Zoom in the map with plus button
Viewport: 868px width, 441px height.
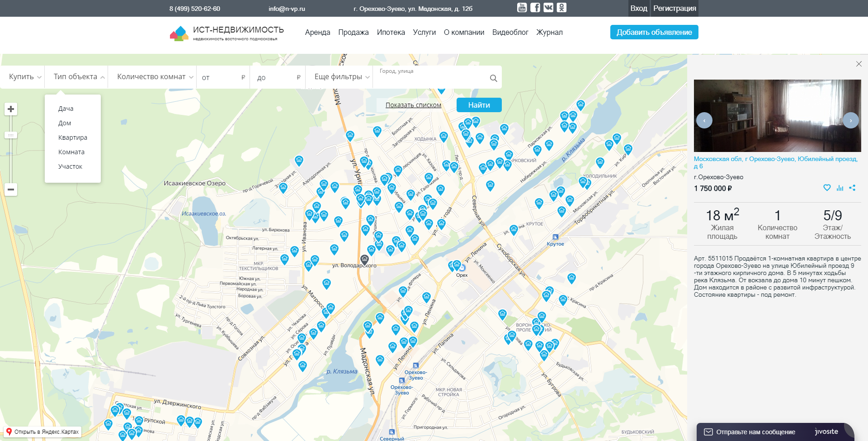[11, 109]
